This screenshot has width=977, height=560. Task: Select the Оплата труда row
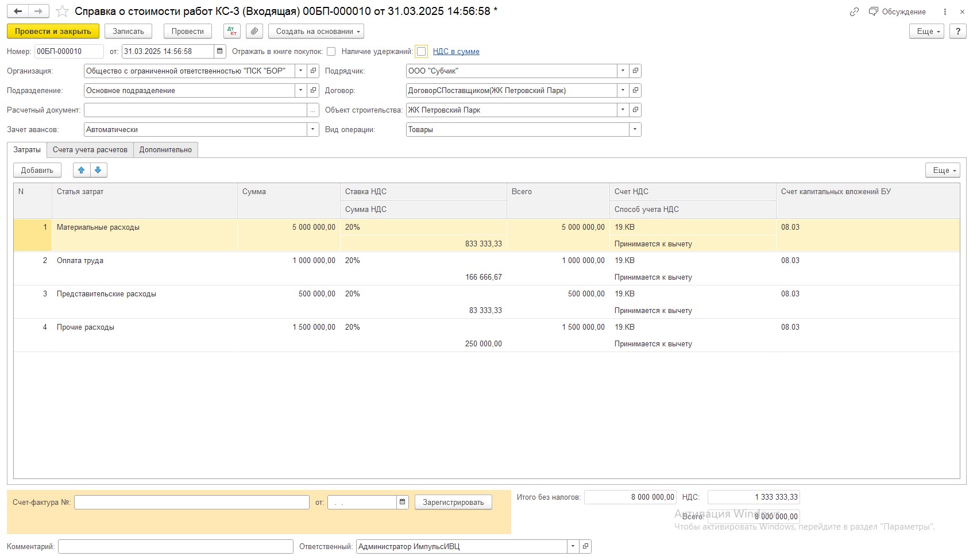click(486, 269)
